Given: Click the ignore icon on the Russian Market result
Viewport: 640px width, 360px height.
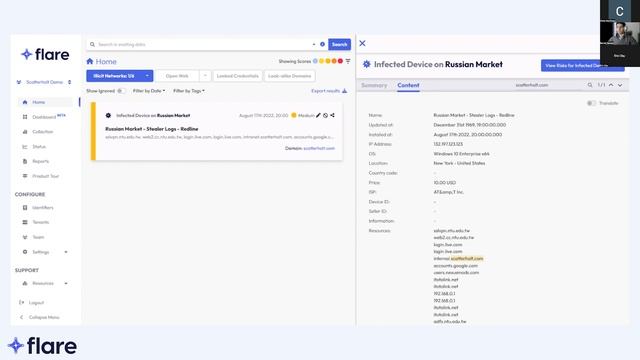Looking at the screenshot, I should [x=325, y=116].
